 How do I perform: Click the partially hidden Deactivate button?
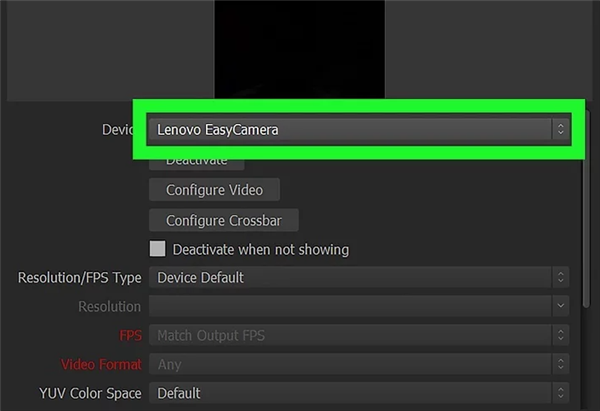coord(197,164)
